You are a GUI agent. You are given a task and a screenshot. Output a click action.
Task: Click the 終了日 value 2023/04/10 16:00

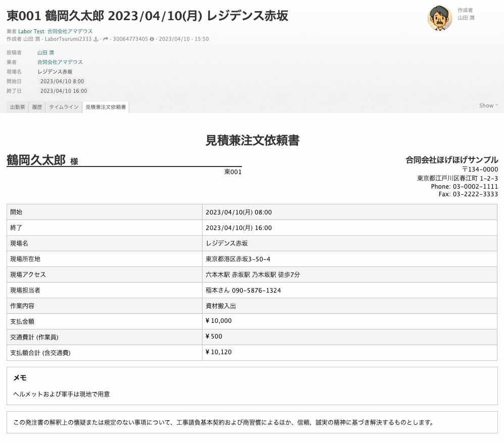coord(63,91)
